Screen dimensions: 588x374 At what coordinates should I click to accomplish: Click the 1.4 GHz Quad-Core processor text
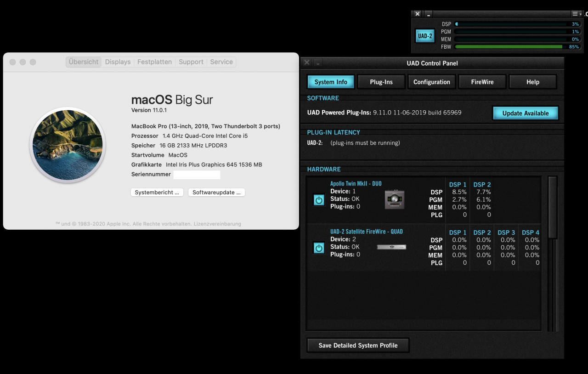(x=205, y=136)
